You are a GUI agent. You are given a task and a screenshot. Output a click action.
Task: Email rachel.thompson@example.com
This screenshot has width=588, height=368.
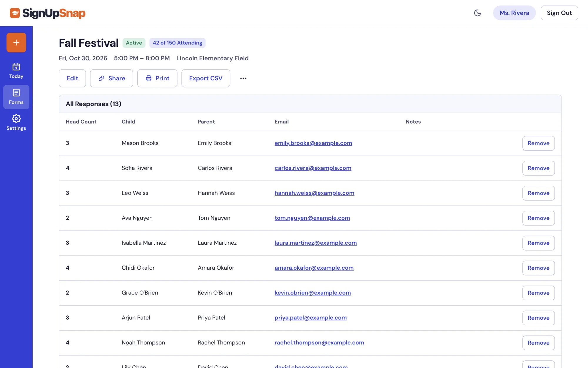pos(319,343)
